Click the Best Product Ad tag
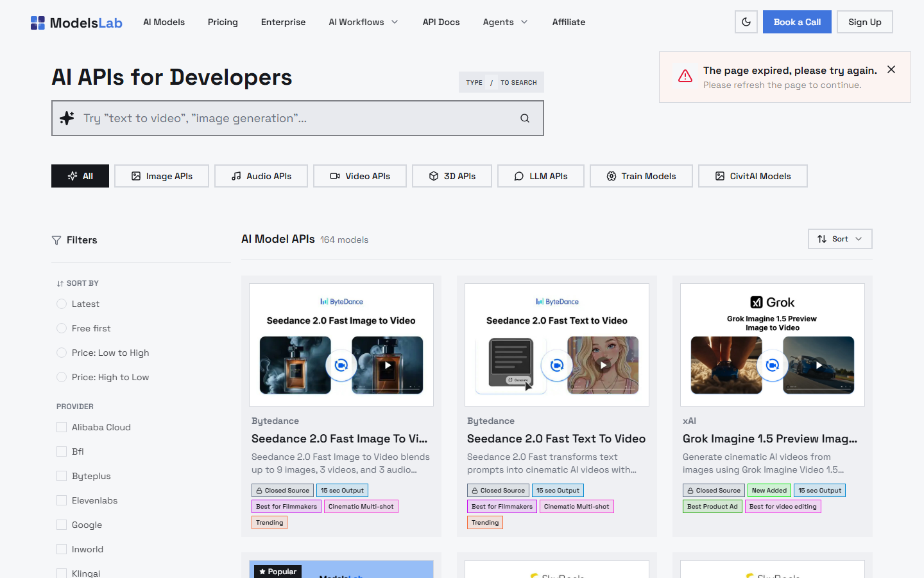Screen dimensions: 924x578 712,507
